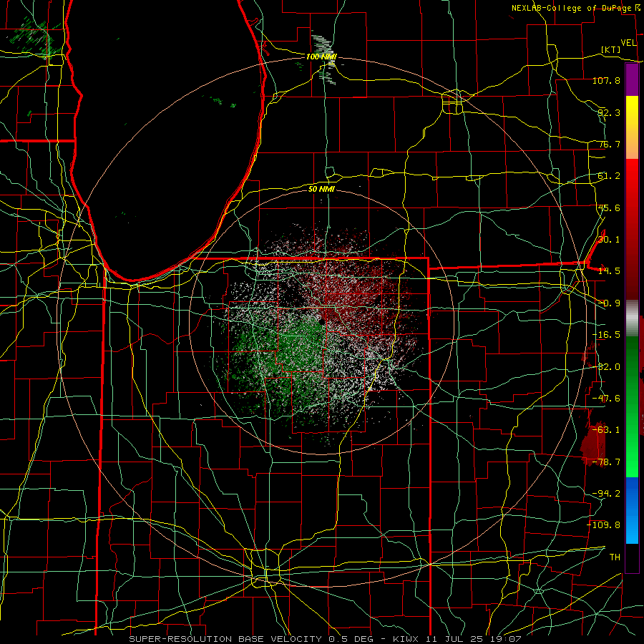
Task: Click the 107.8 velocity scale value
Action: tap(606, 80)
